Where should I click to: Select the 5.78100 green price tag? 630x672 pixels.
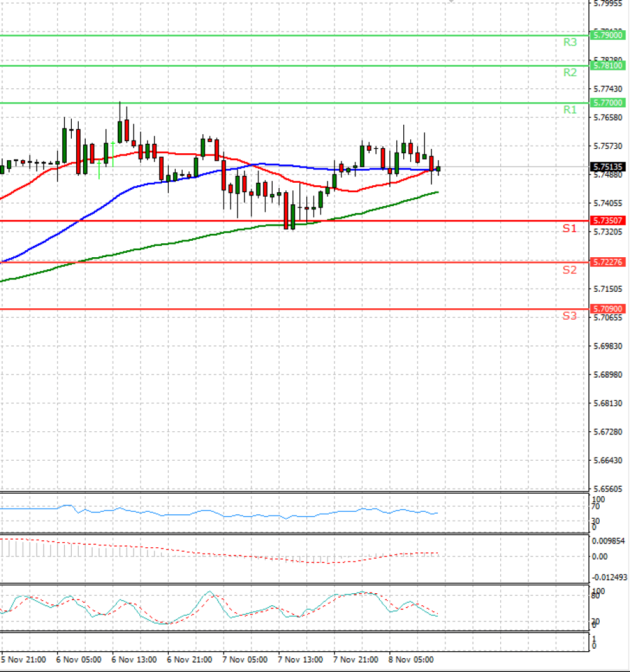(x=607, y=66)
